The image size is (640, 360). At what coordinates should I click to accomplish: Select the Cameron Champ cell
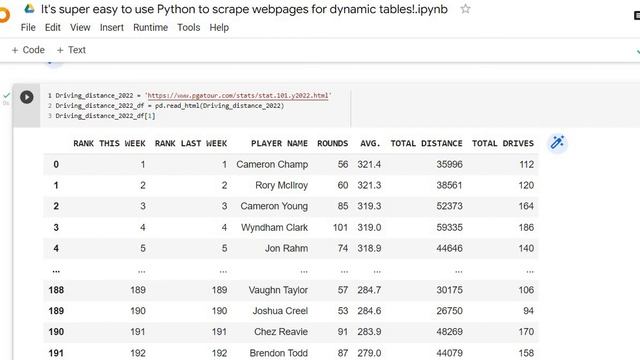point(272,164)
